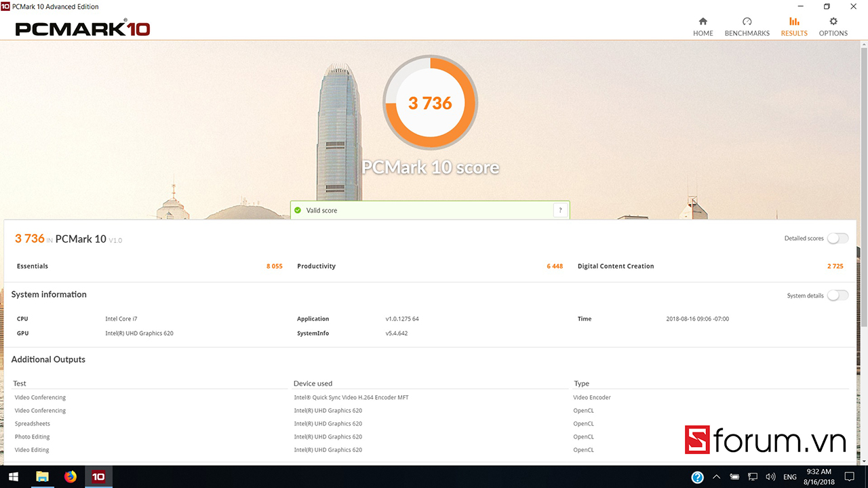Viewport: 868px width, 488px height.
Task: Open the Benchmarks gauge icon
Action: (x=747, y=22)
